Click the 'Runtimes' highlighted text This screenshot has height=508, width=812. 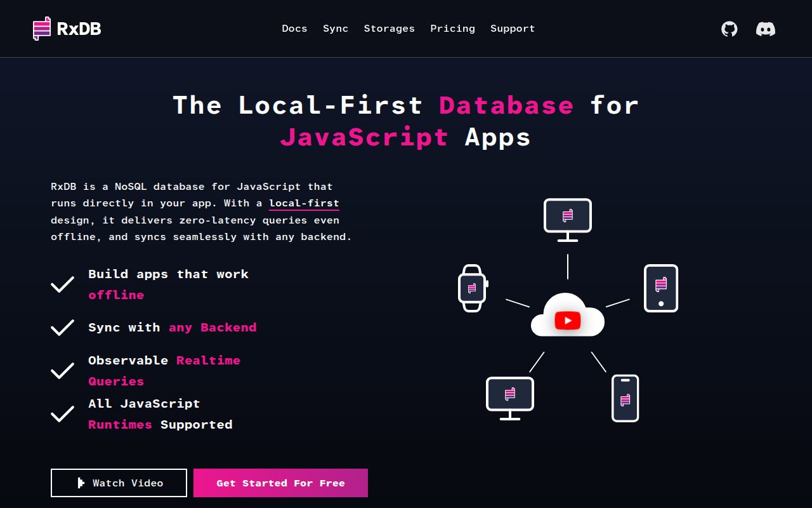[x=120, y=425]
